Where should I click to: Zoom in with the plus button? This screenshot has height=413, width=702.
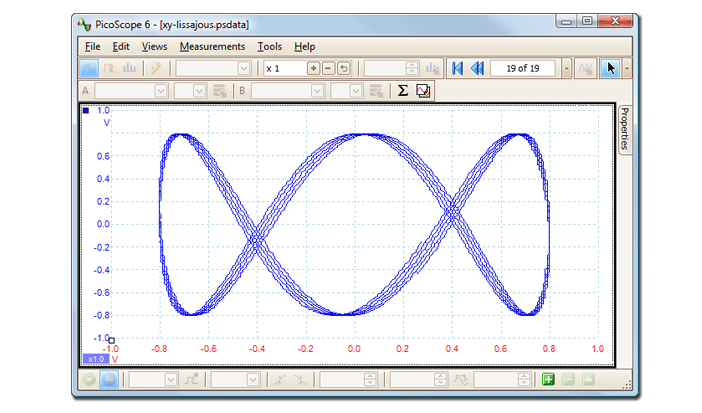pyautogui.click(x=313, y=69)
